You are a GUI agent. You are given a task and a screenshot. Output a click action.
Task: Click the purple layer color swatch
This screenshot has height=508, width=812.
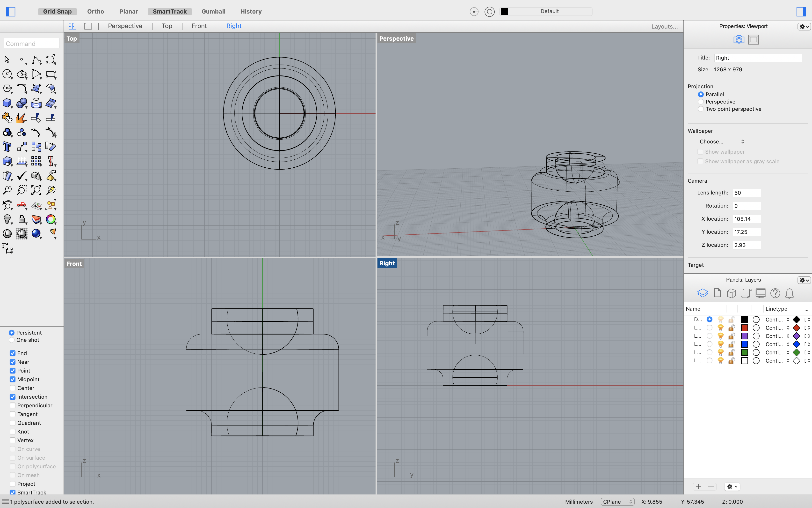pos(744,336)
